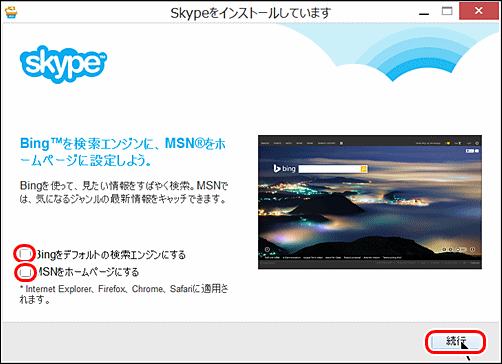This screenshot has width=502, height=364.
Task: Click the installer icon in title bar
Action: click(x=11, y=12)
